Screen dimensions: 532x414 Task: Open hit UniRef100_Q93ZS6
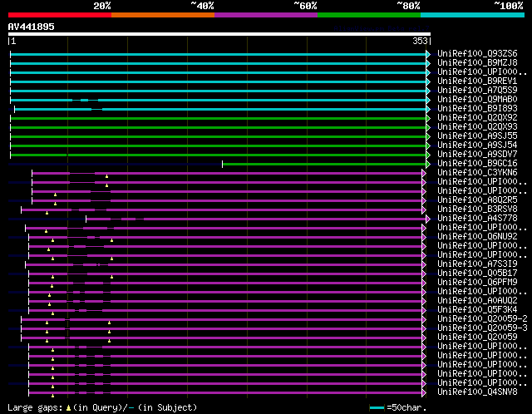[x=477, y=53]
